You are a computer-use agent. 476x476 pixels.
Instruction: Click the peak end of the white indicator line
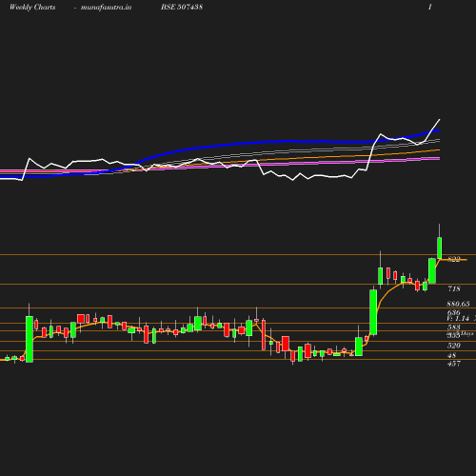[x=440, y=120]
